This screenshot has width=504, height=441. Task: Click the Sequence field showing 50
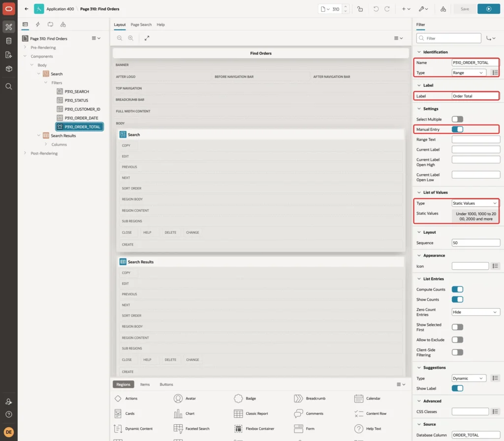tap(476, 243)
